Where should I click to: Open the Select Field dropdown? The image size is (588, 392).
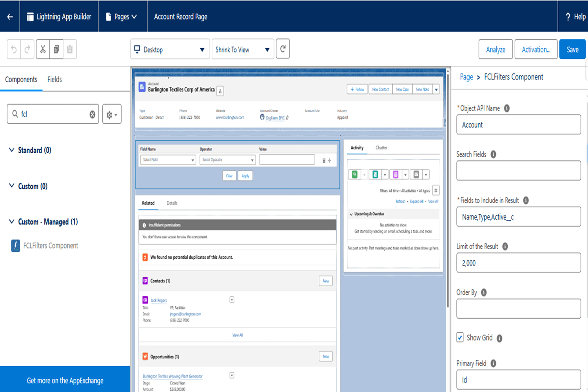point(168,160)
